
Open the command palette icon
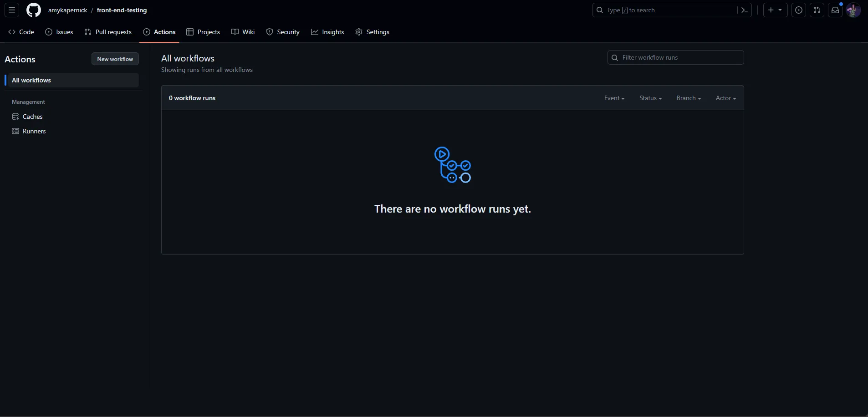pyautogui.click(x=745, y=10)
